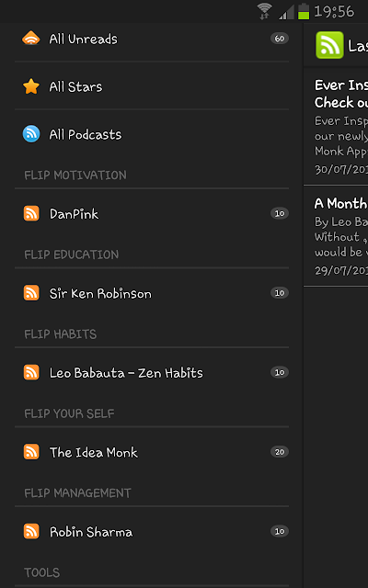Screen dimensions: 368x588
Task: Tap the RSS icon beside Robin Sharma
Action: point(31,531)
